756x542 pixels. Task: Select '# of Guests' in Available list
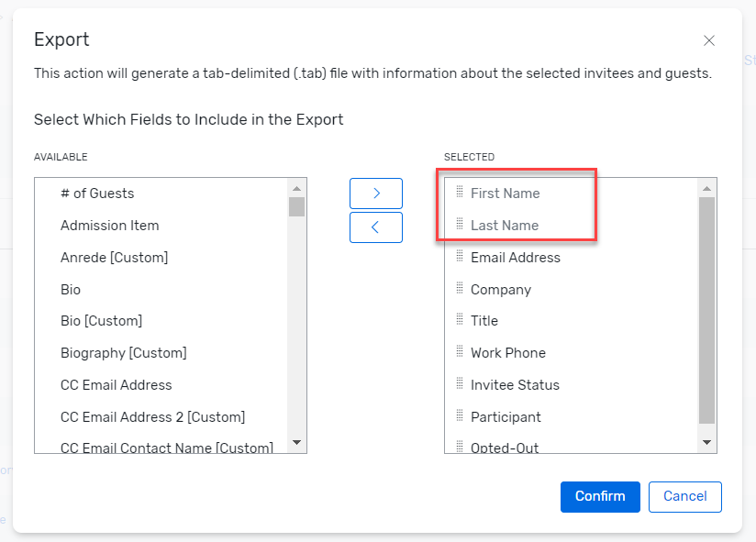tap(97, 194)
